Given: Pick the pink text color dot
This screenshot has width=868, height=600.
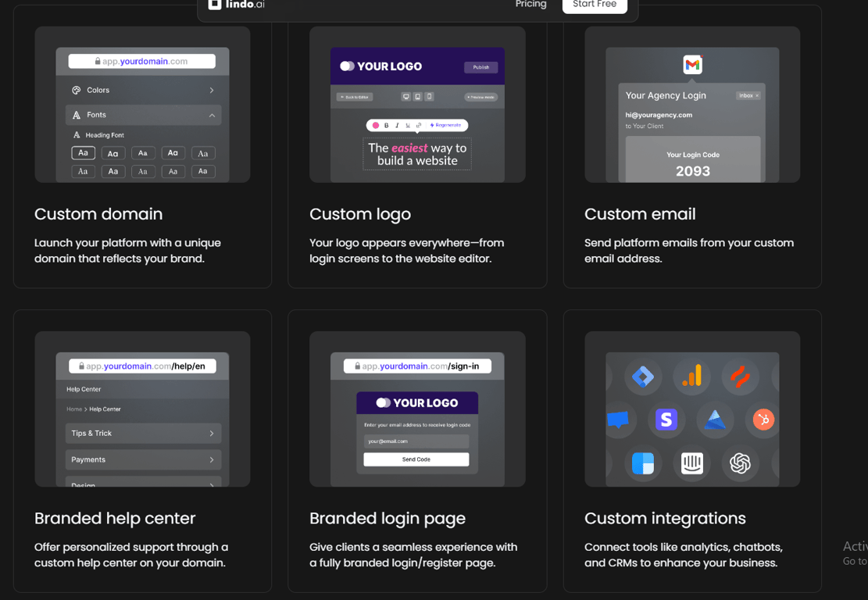Looking at the screenshot, I should coord(375,126).
